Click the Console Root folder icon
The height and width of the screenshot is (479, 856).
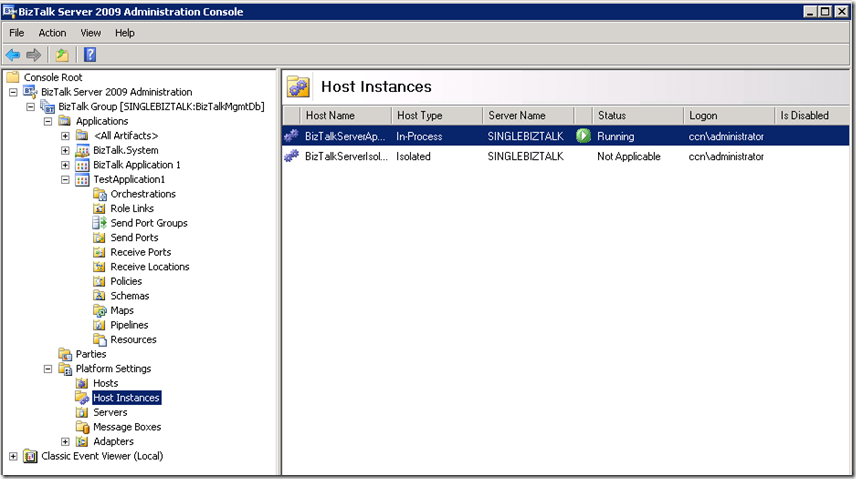click(x=13, y=77)
